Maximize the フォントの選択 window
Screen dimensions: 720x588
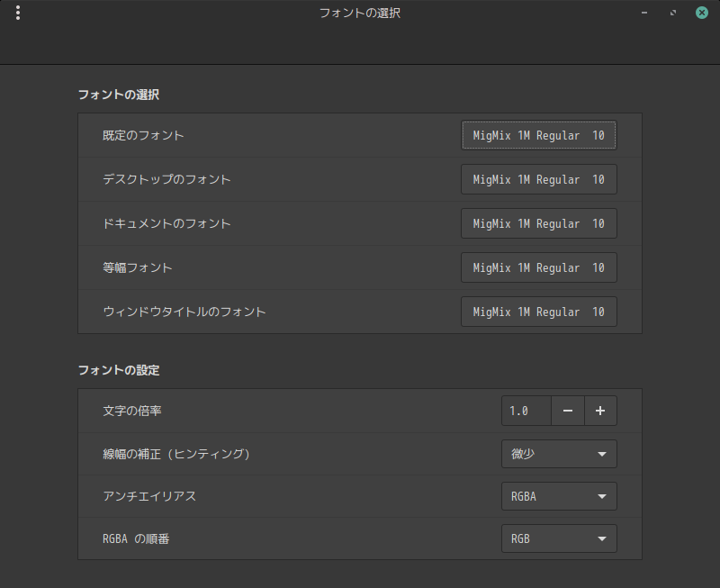coord(672,13)
